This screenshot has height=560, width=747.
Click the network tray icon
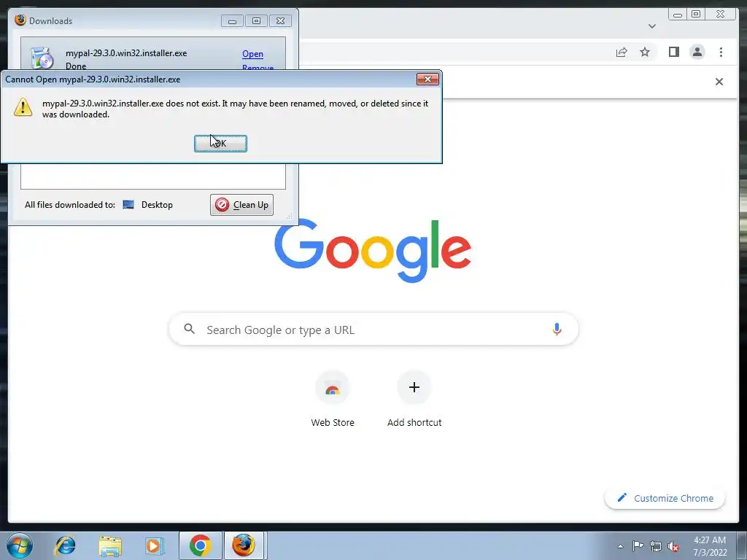pos(656,546)
